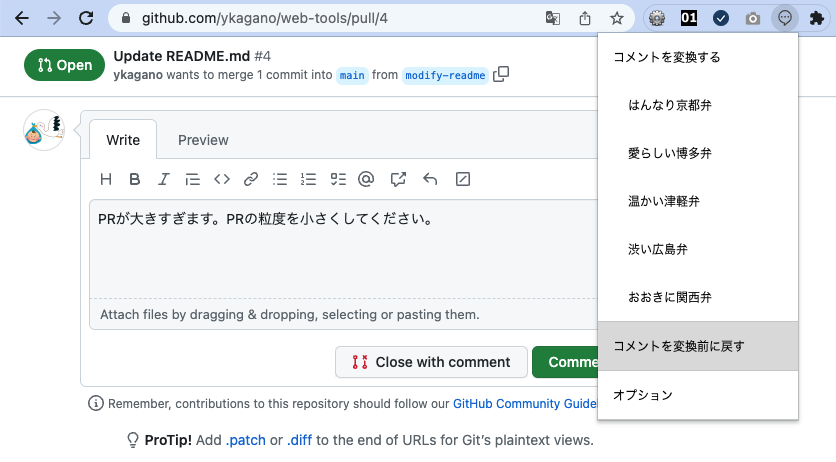The image size is (836, 462).
Task: Click コメントを変換前に戻す to revert comment
Action: [698, 346]
